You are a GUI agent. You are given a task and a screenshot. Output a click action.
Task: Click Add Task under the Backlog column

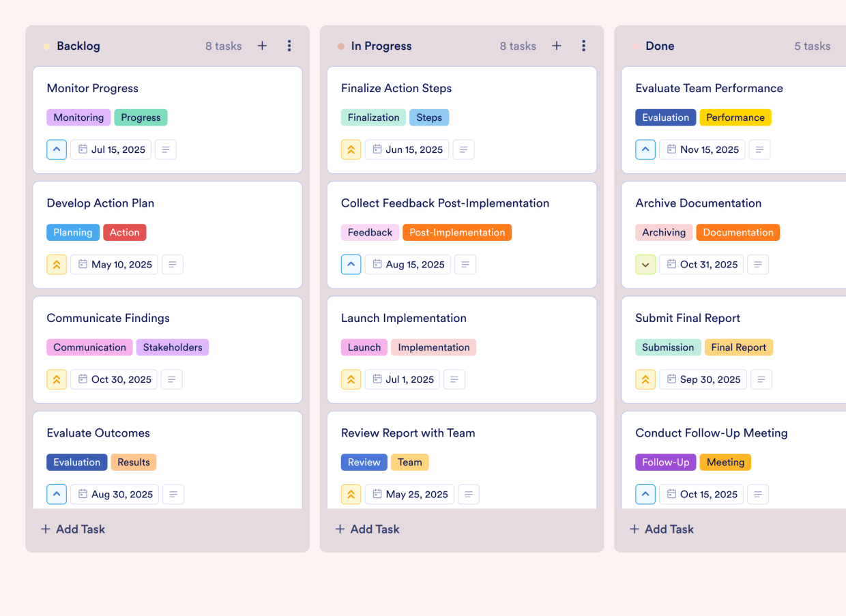point(72,529)
